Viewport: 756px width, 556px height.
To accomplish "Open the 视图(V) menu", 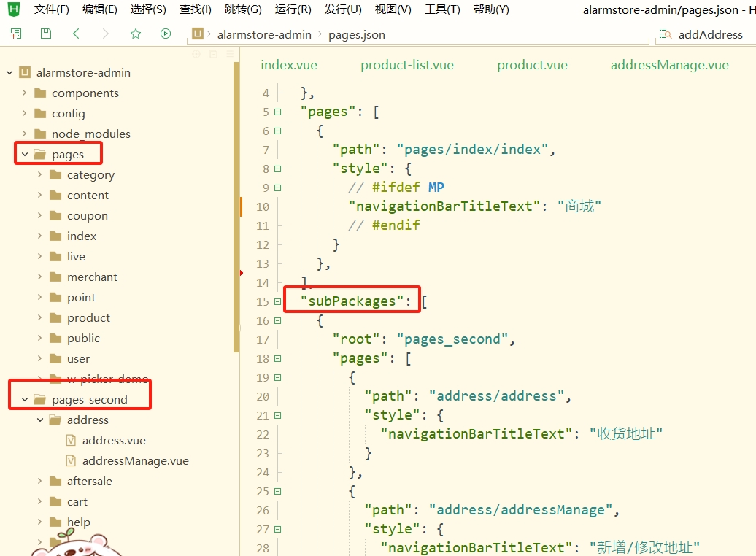I will pos(393,9).
